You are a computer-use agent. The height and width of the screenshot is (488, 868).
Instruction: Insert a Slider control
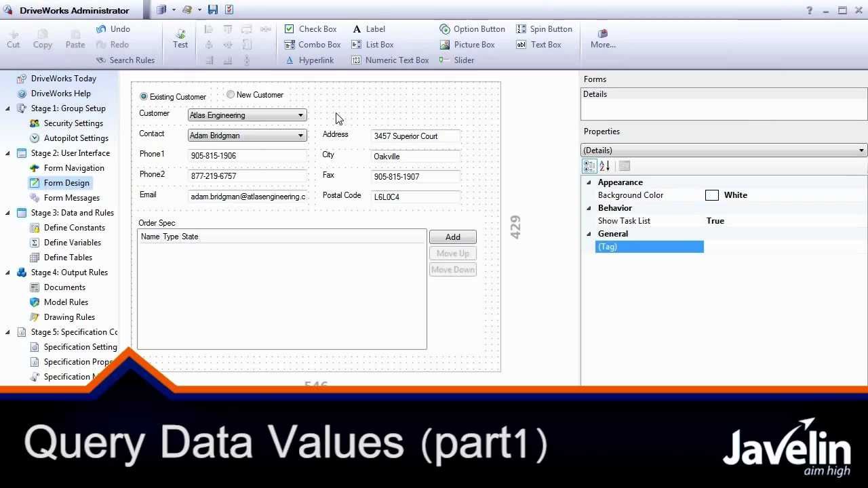457,60
